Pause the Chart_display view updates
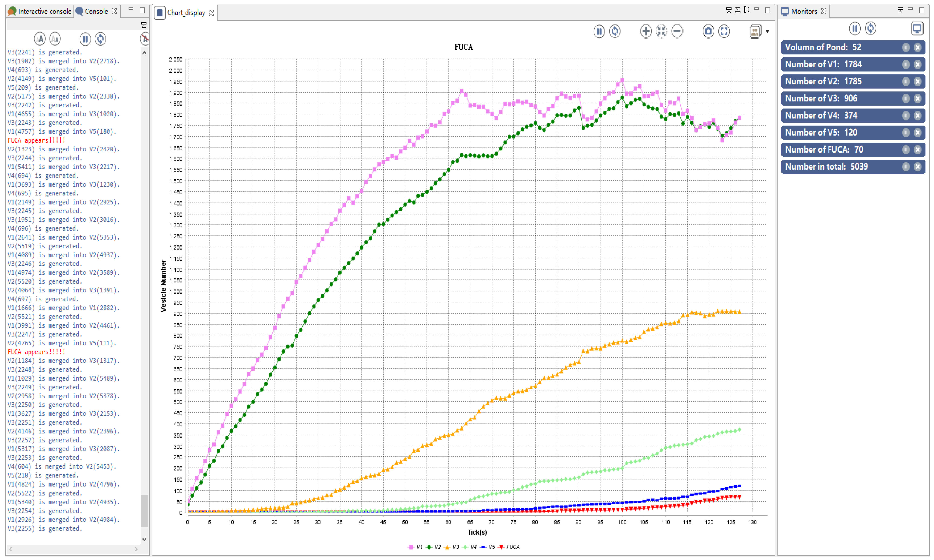The image size is (934, 560). click(x=599, y=32)
